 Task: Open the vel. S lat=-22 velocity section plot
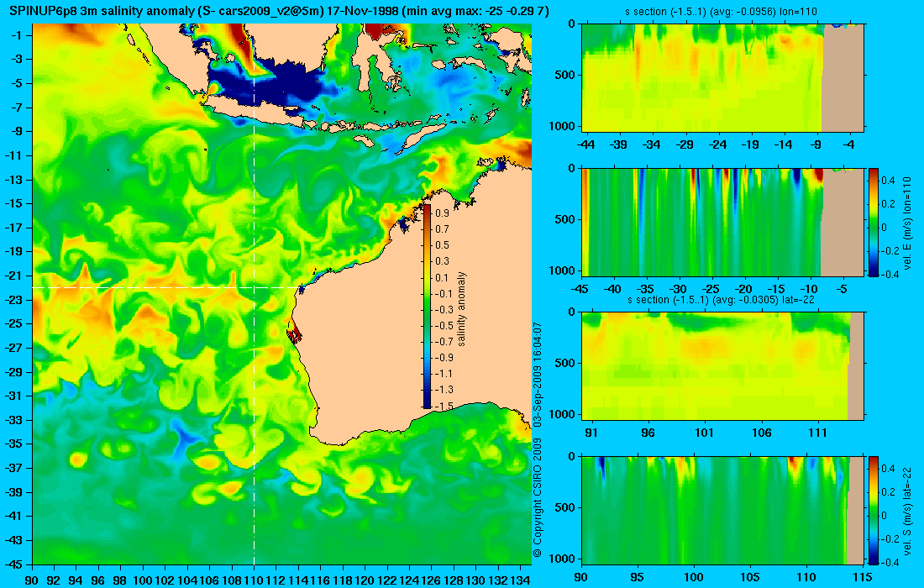[723, 510]
